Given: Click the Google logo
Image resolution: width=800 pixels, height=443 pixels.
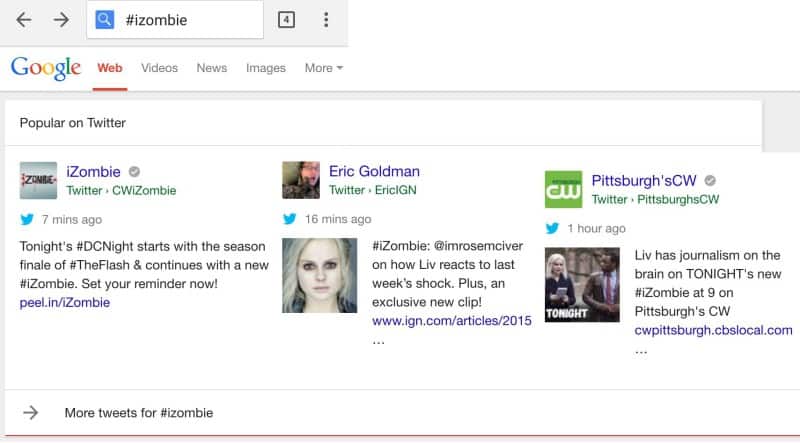Looking at the screenshot, I should pyautogui.click(x=45, y=68).
